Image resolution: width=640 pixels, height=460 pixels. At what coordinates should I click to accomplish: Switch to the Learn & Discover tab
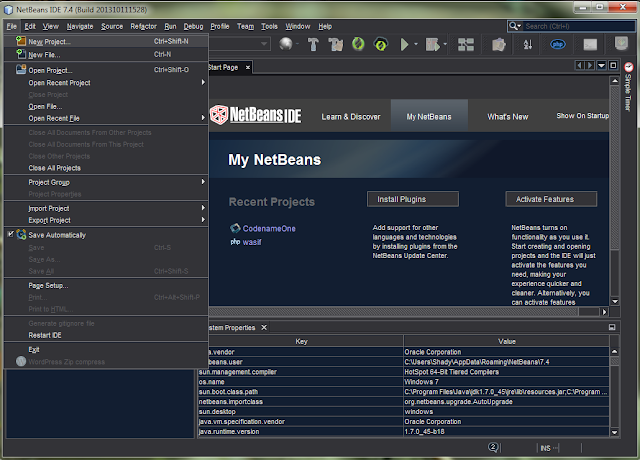[351, 117]
